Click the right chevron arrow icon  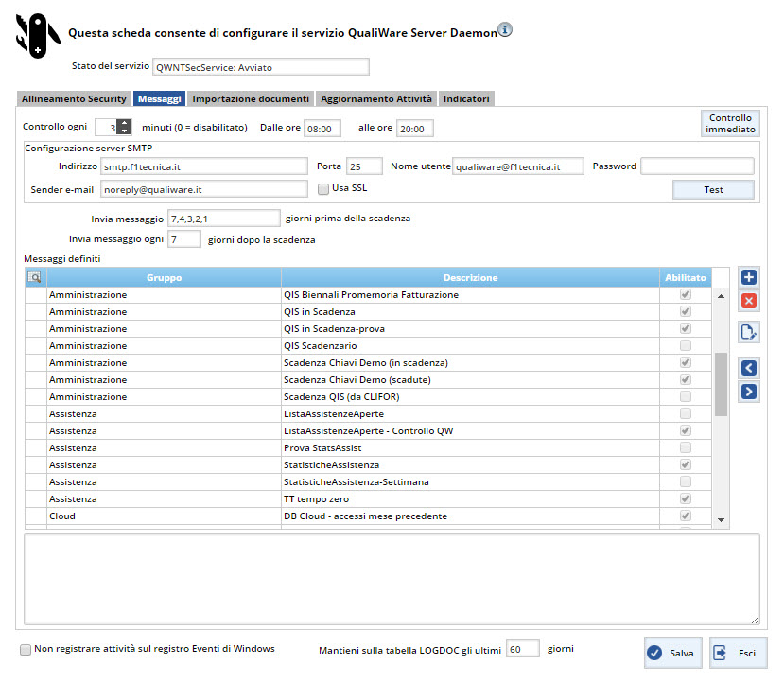(x=749, y=391)
